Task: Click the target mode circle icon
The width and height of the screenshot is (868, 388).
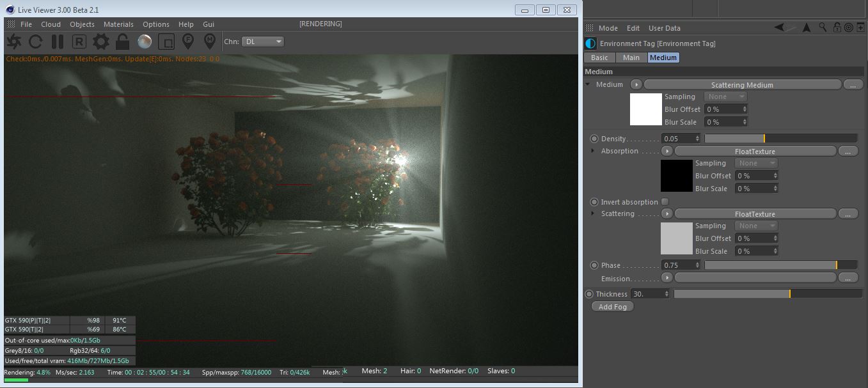Action: click(x=848, y=27)
